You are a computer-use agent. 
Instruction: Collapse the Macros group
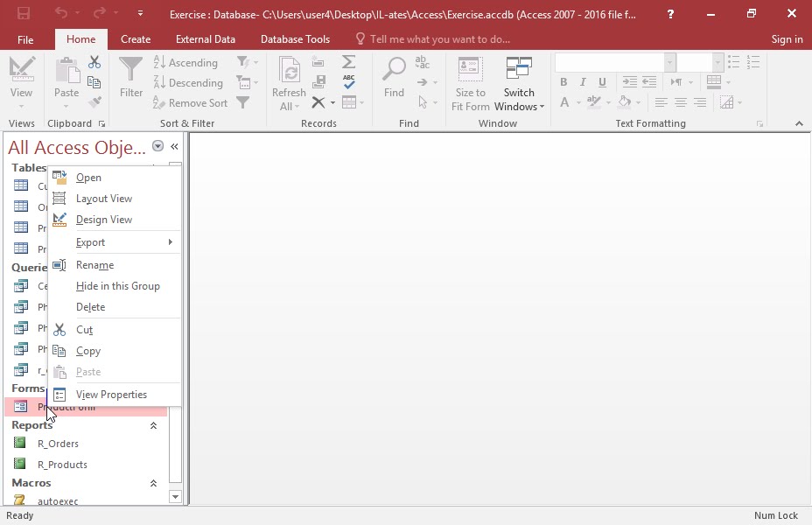153,483
